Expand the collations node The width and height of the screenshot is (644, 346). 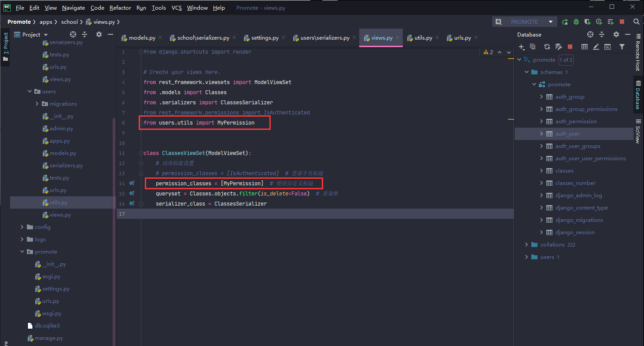(526, 245)
